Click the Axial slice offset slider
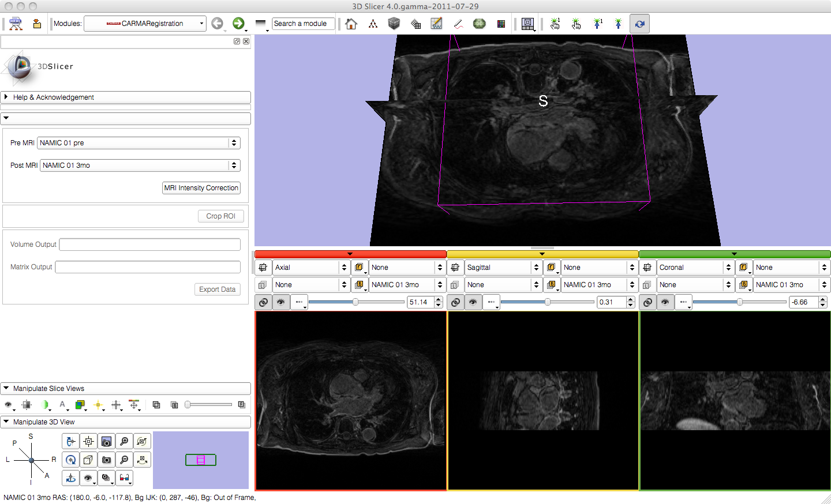This screenshot has width=831, height=504. [356, 302]
